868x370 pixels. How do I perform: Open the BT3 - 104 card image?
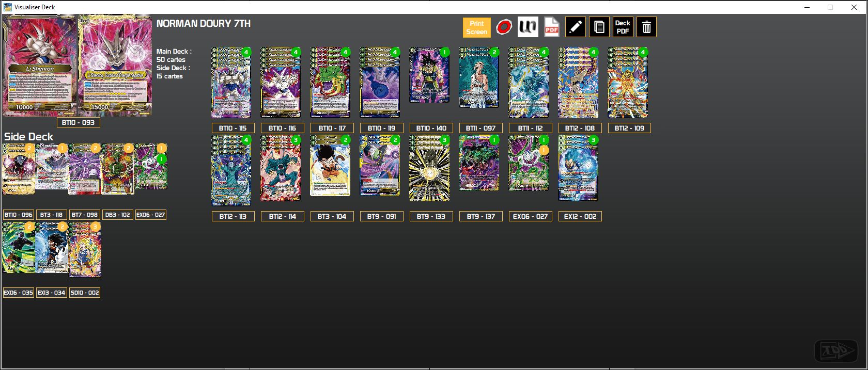tap(330, 165)
